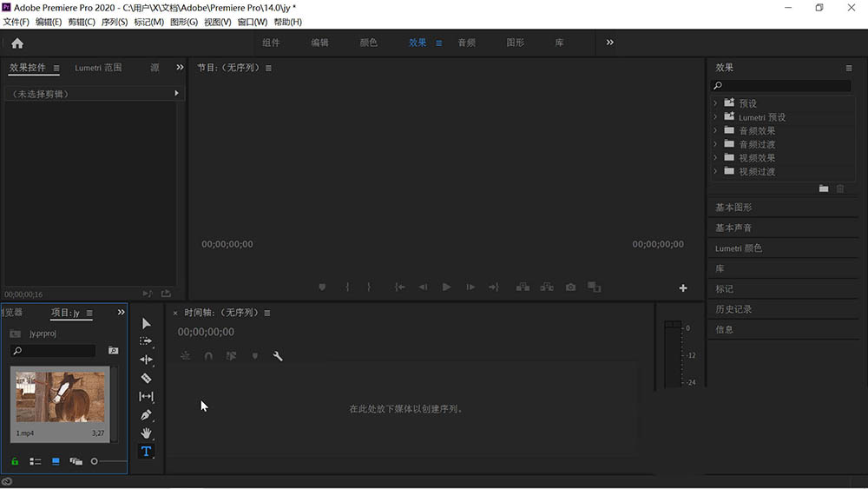
Task: Click Export Frame camera icon
Action: [x=570, y=287]
